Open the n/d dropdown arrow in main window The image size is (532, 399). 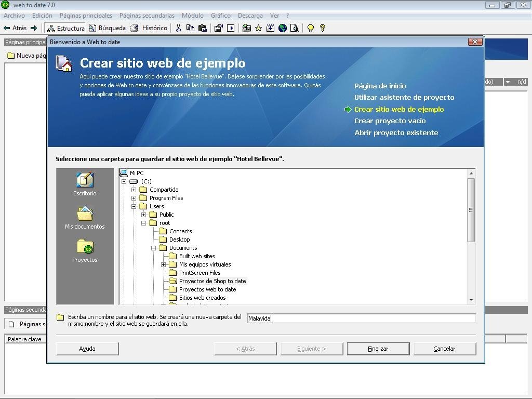tap(508, 82)
